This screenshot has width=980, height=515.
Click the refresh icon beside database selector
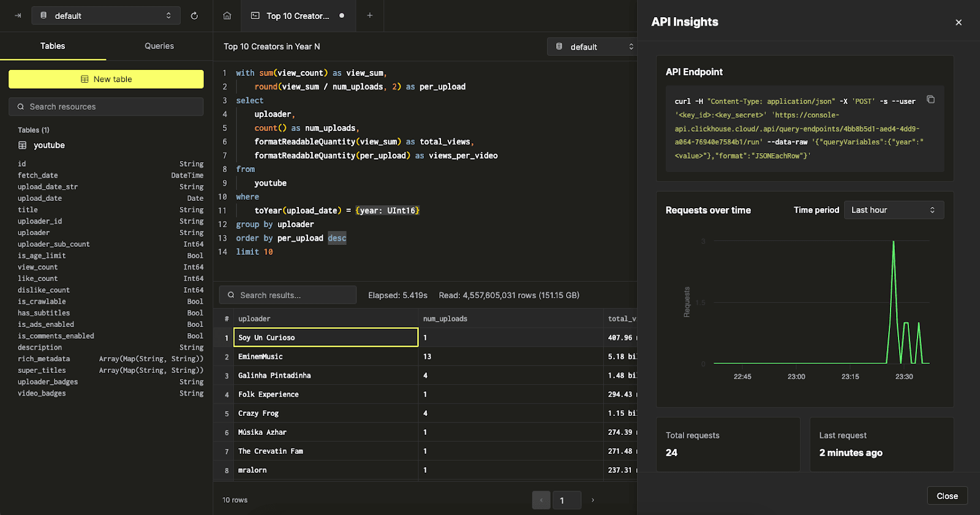point(194,16)
